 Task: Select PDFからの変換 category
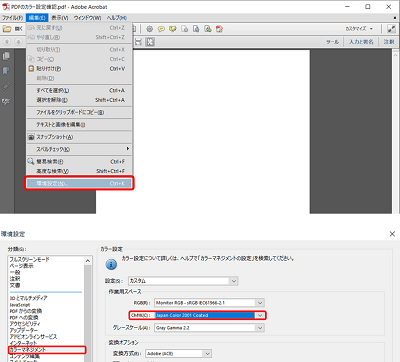tap(26, 311)
